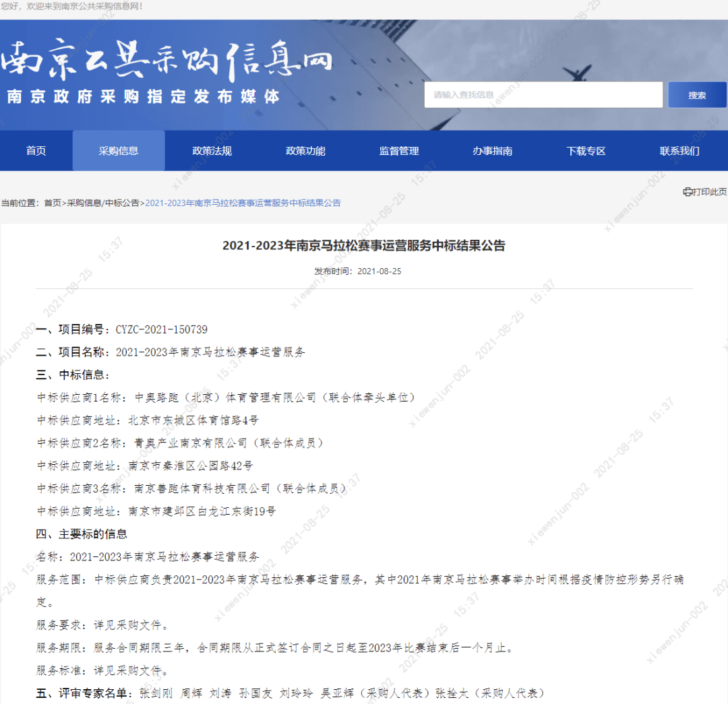This screenshot has height=704, width=728.
Task: Open the 办事指南 menu item
Action: point(493,151)
